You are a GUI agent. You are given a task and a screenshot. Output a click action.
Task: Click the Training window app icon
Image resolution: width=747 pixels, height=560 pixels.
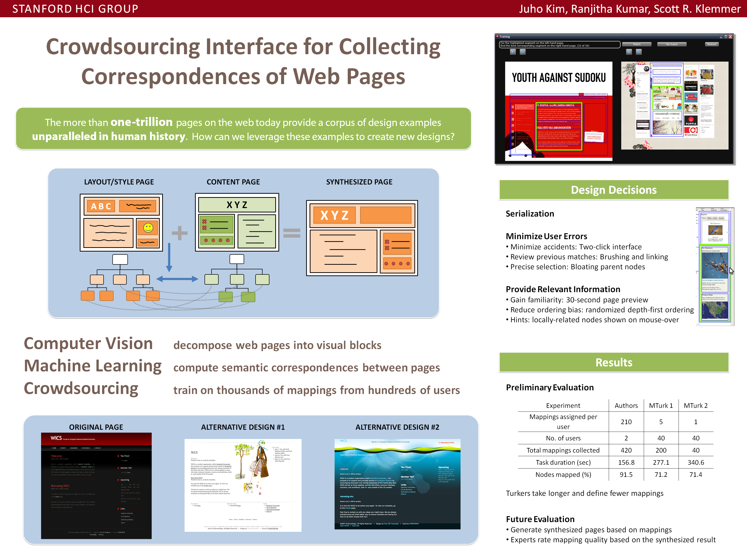point(498,36)
